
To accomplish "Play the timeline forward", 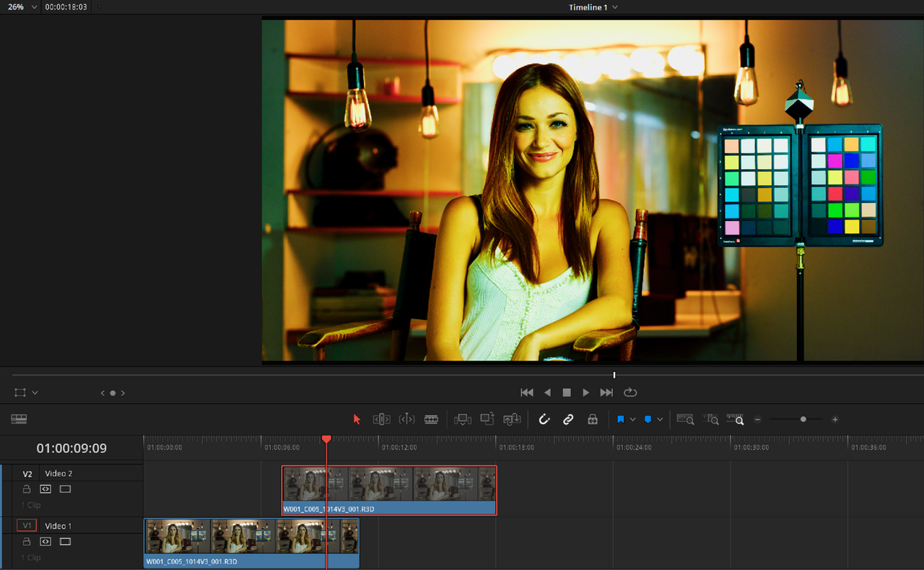I will [586, 392].
